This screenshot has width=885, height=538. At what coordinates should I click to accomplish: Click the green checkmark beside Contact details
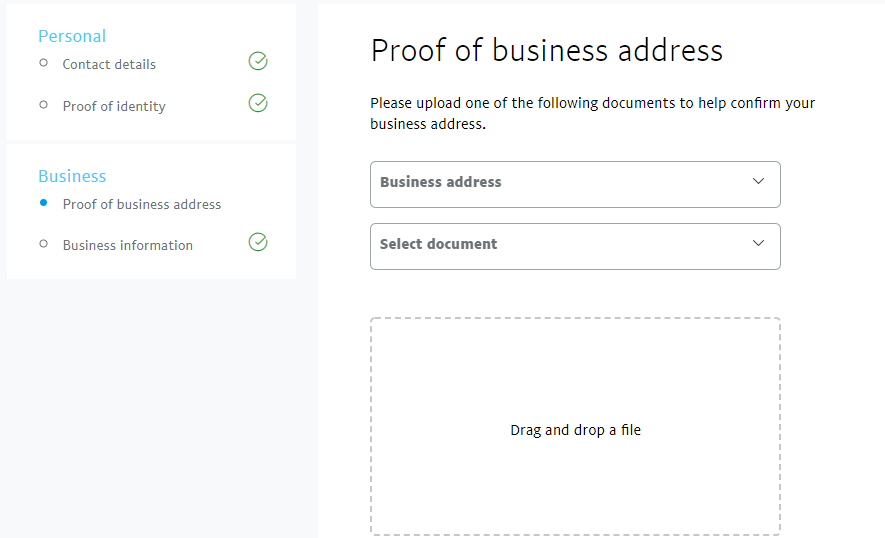pos(258,62)
